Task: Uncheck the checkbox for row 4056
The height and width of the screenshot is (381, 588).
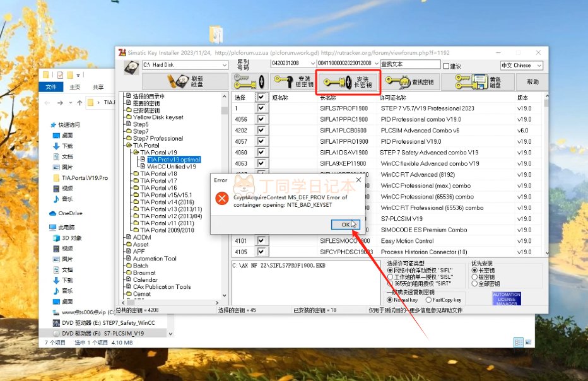Action: (x=262, y=119)
